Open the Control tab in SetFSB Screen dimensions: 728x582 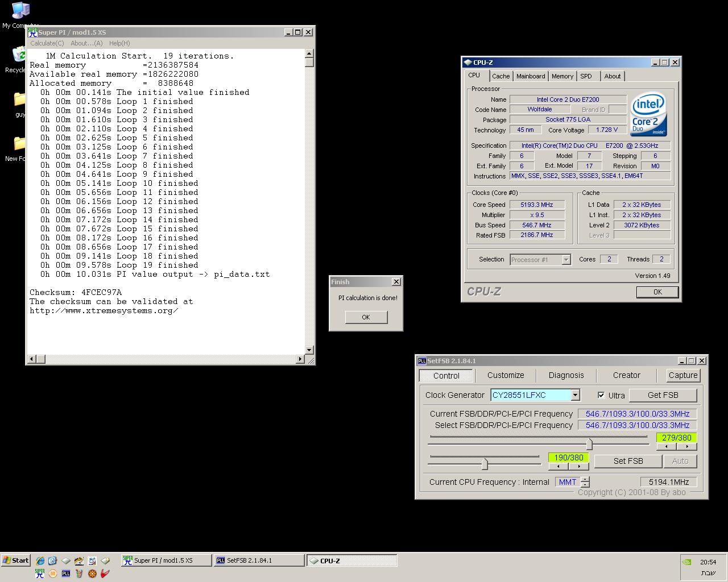tap(446, 376)
